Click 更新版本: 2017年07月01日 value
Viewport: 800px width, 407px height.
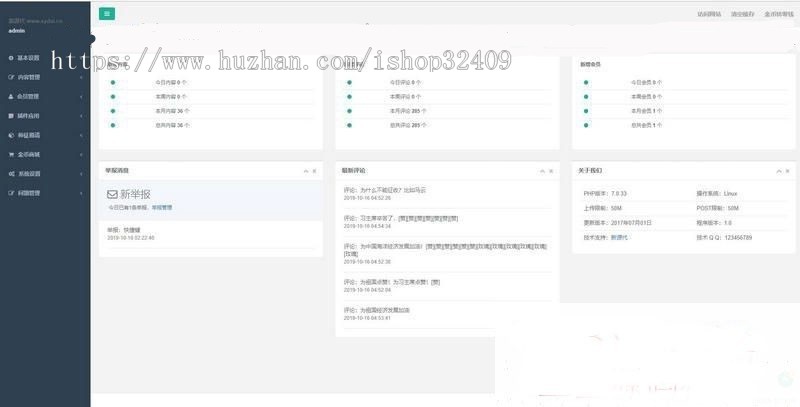pos(617,223)
